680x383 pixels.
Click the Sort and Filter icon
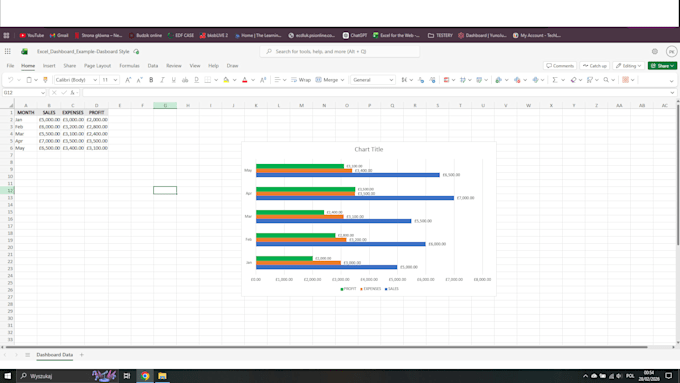(590, 80)
